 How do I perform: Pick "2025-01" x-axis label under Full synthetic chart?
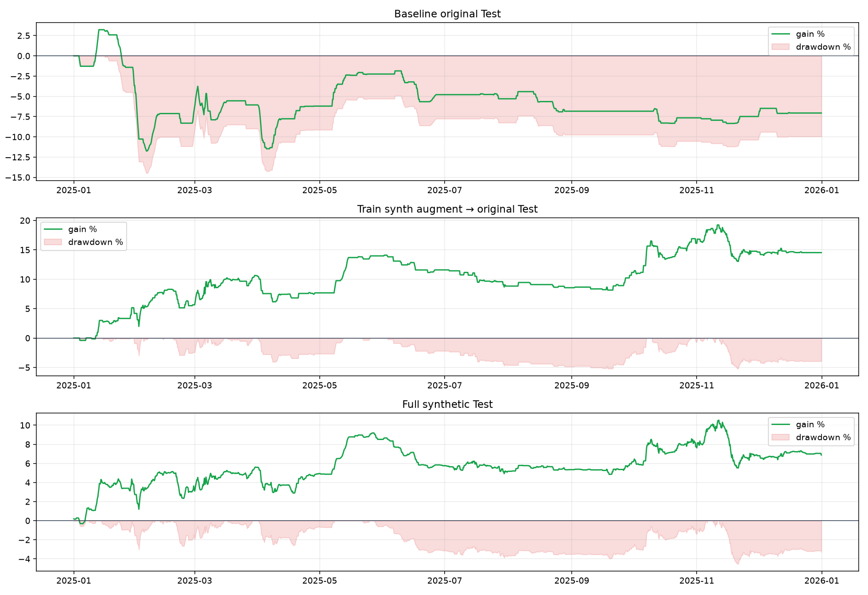(x=74, y=581)
